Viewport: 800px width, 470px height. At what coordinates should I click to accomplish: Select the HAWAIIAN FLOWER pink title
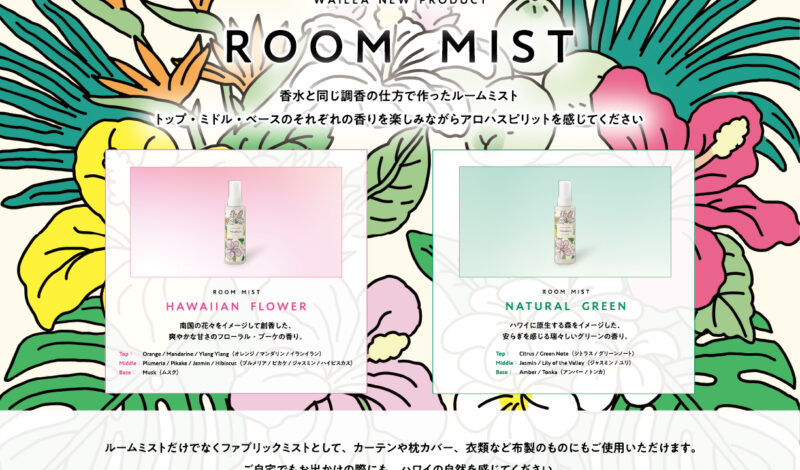point(236,306)
